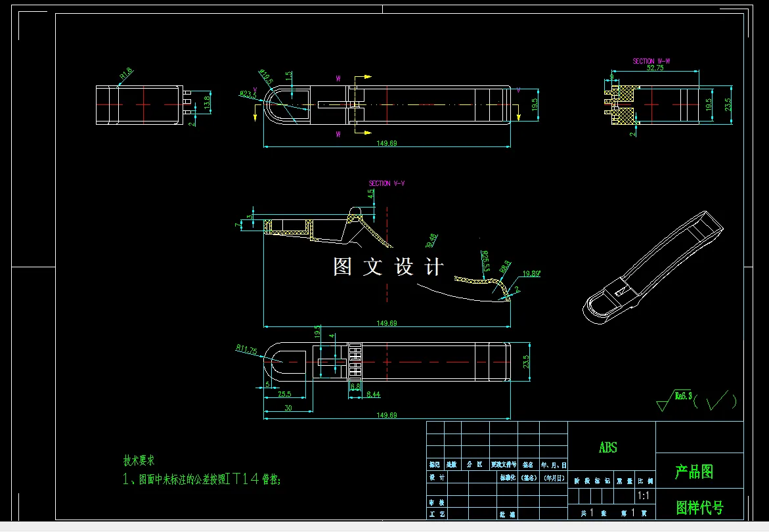The image size is (769, 532).
Task: Select the 更改文件号 column header
Action: [504, 464]
